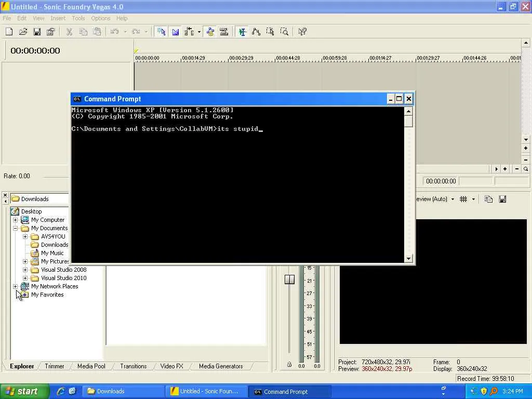Screen dimensions: 532x399
Task: Expand the My Pictures folder node
Action: (x=25, y=262)
